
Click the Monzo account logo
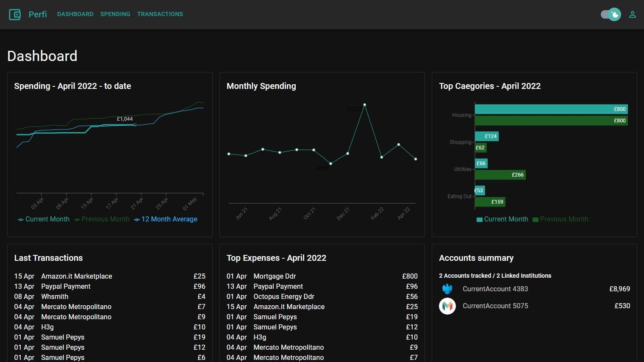447,306
